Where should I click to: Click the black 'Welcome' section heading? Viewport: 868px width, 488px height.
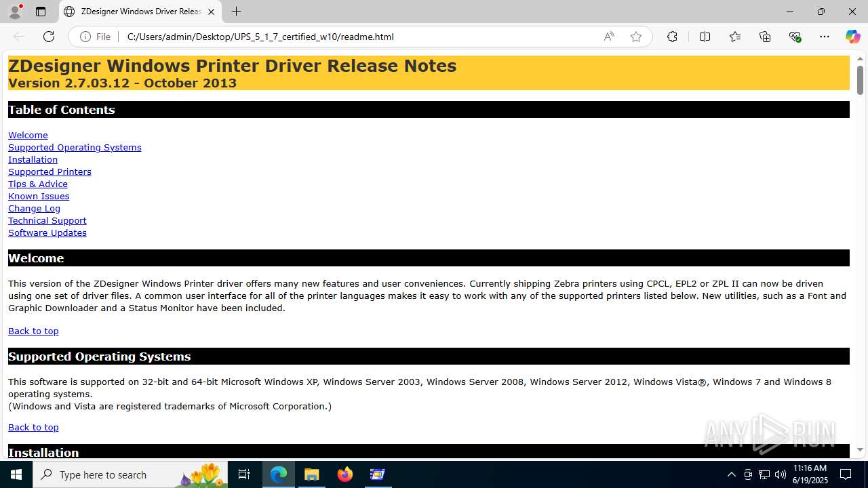[x=429, y=258]
